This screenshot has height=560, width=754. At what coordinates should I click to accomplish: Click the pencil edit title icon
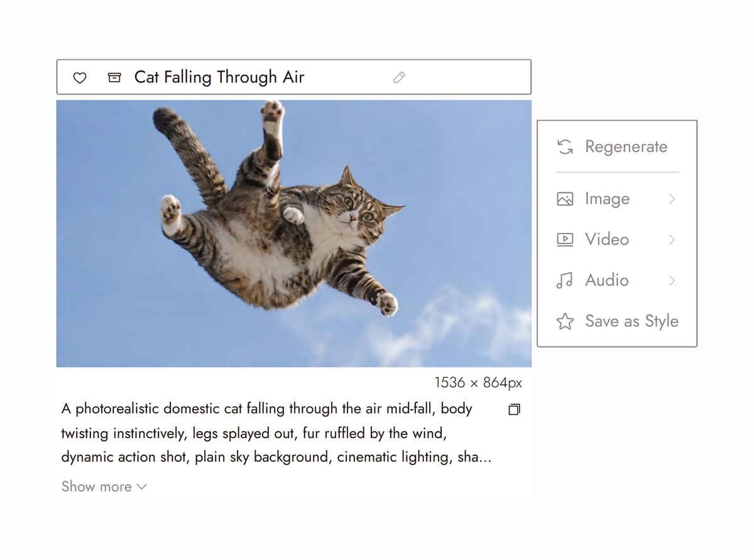(x=399, y=77)
